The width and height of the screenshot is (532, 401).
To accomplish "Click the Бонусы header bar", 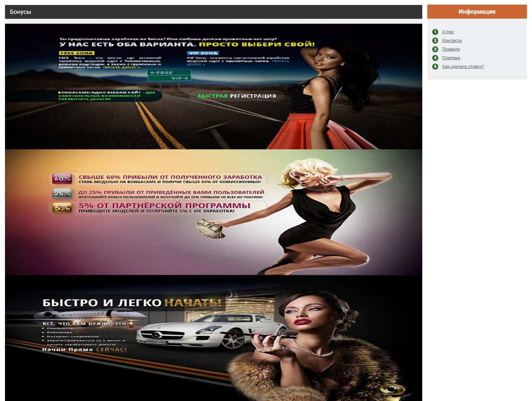I will (214, 12).
